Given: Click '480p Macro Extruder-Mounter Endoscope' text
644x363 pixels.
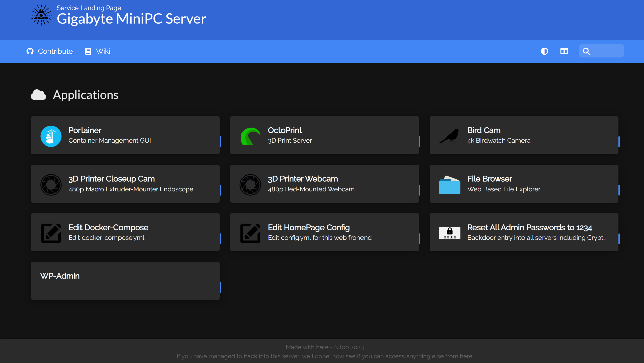Looking at the screenshot, I should (131, 189).
